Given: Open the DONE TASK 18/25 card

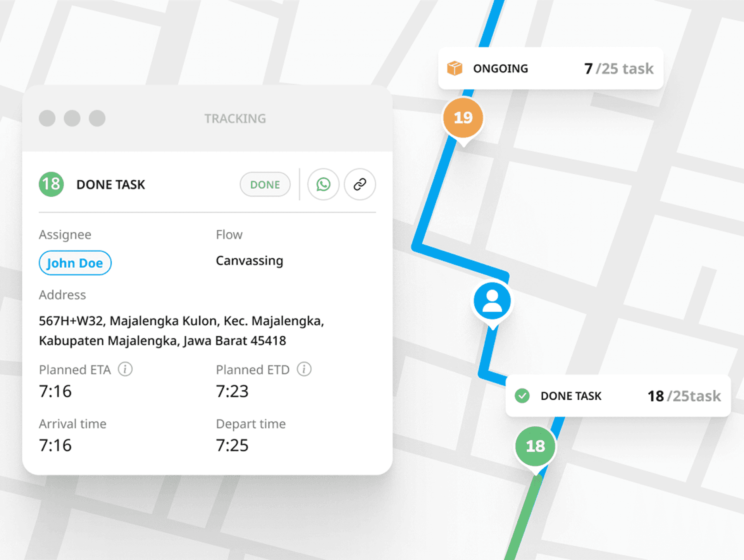Looking at the screenshot, I should pos(618,396).
